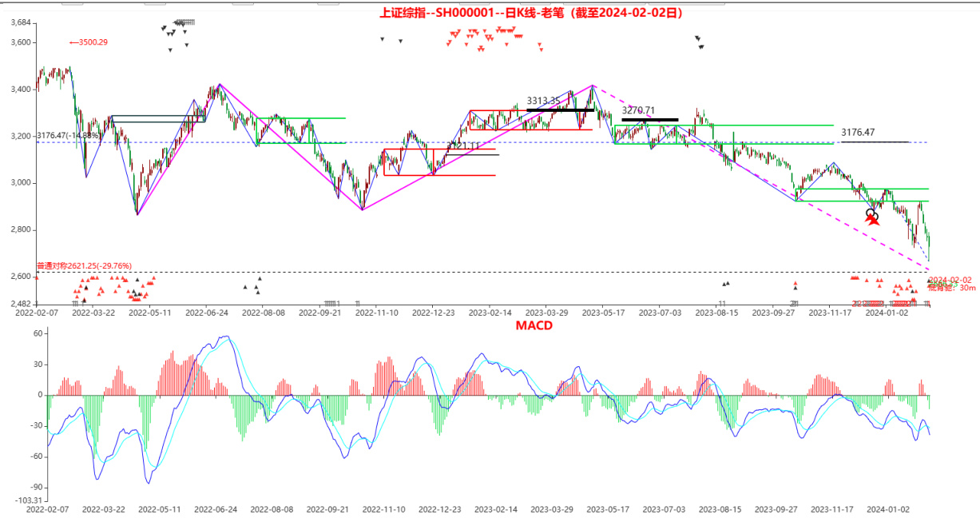Click the 3176.47 label on right side
980x518 pixels.
tap(858, 132)
